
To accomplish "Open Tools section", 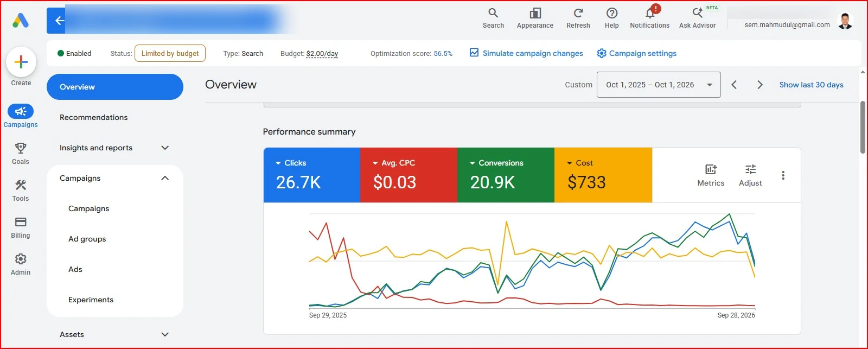I will (21, 190).
